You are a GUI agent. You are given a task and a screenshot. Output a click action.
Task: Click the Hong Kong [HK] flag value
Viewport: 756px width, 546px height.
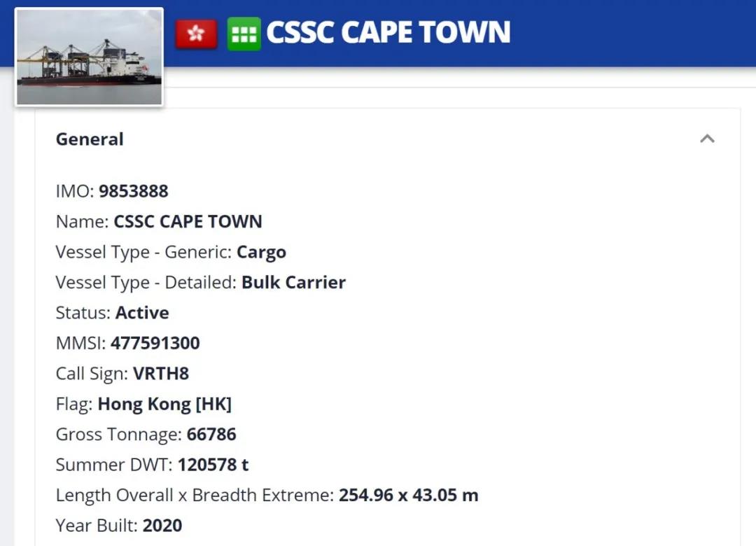click(x=164, y=404)
